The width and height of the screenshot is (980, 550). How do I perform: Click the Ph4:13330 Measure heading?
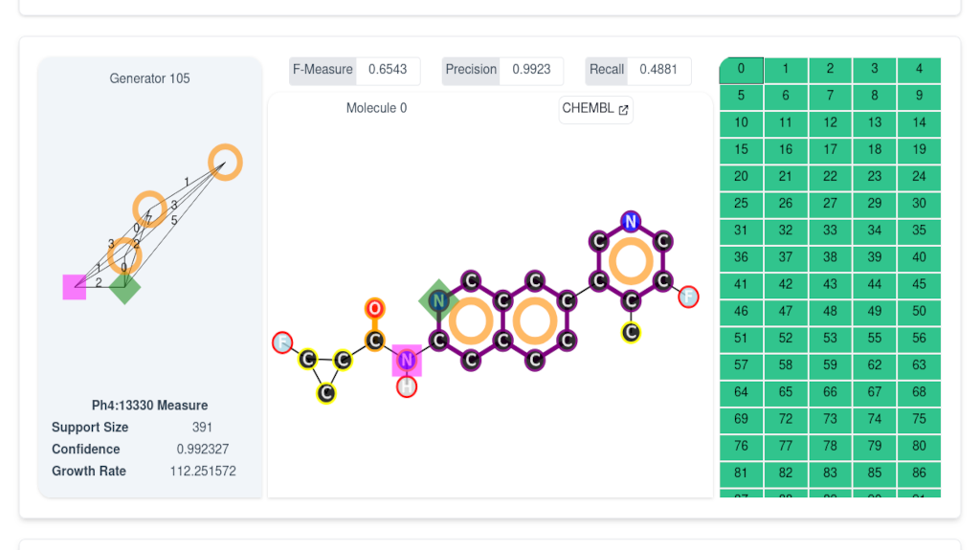coord(149,406)
